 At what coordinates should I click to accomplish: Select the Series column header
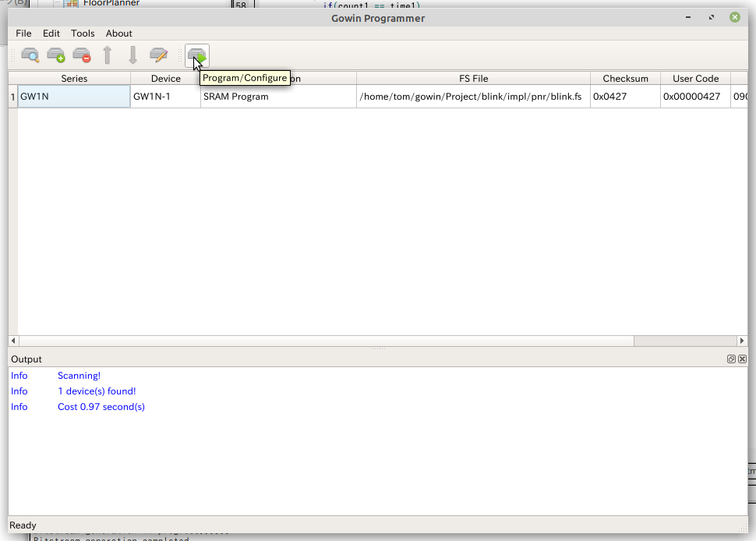[x=74, y=79]
